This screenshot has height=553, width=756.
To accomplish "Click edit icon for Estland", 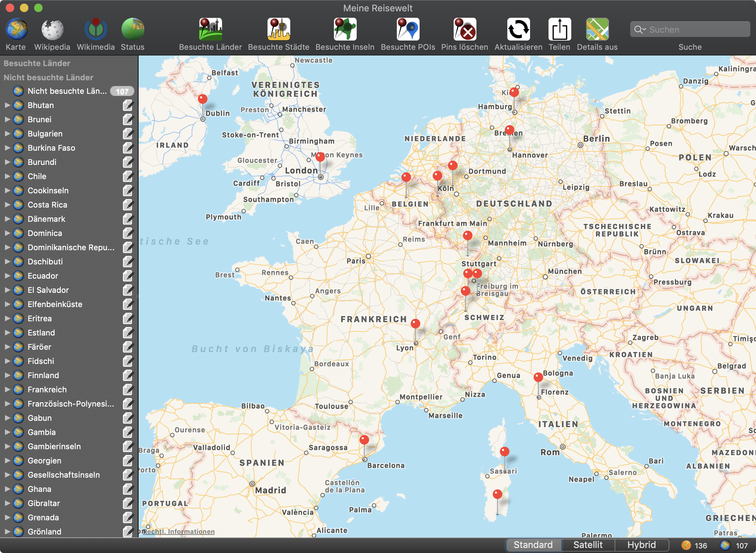I will pyautogui.click(x=128, y=333).
